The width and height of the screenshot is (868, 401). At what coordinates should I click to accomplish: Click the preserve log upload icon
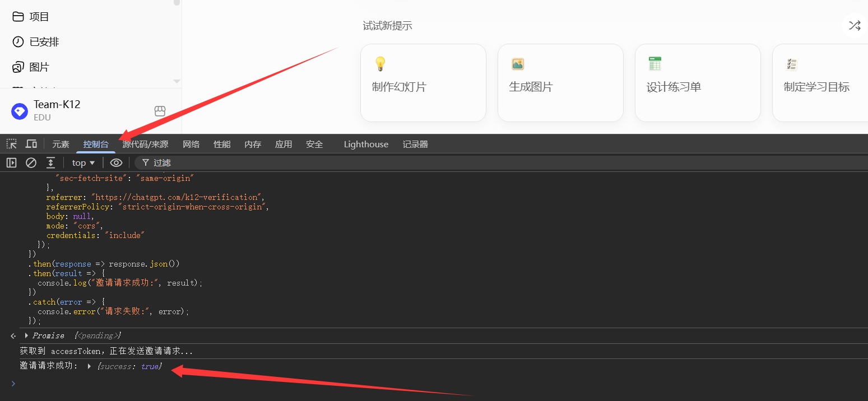click(50, 163)
